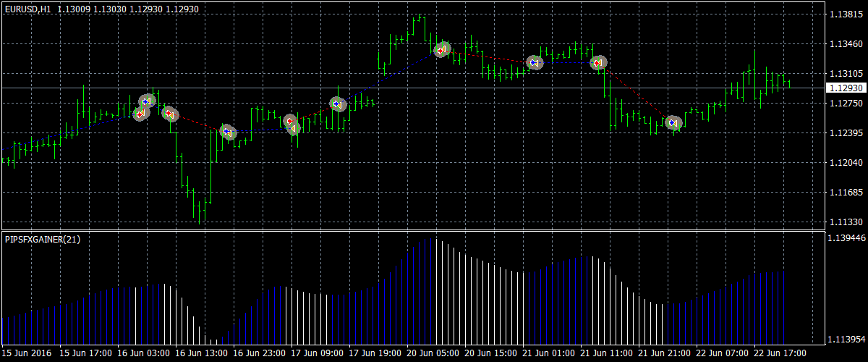The height and width of the screenshot is (362, 868).
Task: Select the current price label 1.12930 on the axis
Action: point(846,88)
